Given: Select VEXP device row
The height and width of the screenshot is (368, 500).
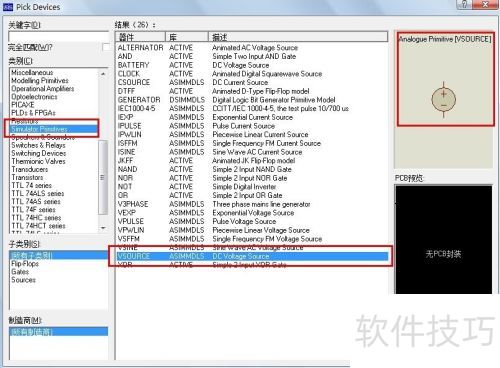Looking at the screenshot, I should pos(252,213).
